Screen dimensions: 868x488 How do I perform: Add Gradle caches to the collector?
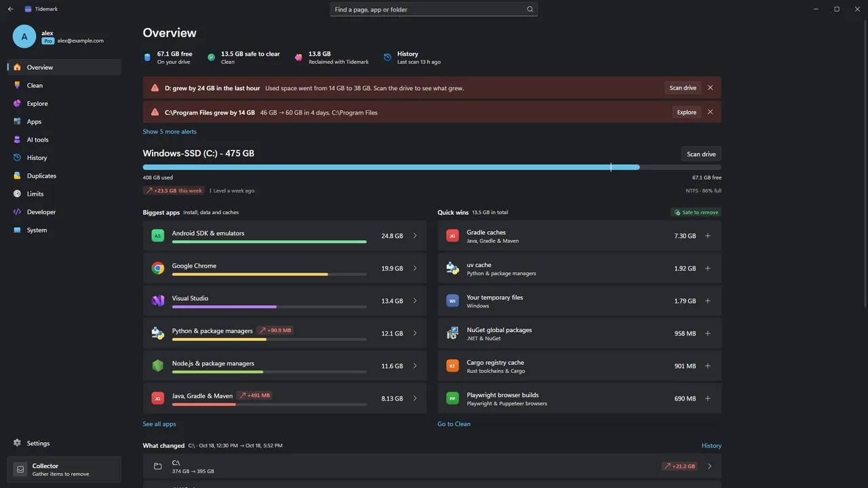tap(708, 236)
